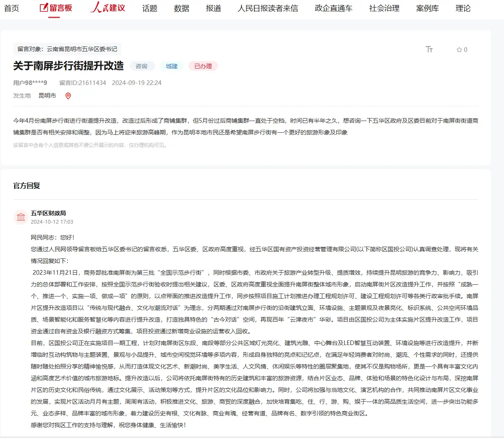This screenshot has width=504, height=438.
Task: Click the 五华区财政局 replier name
Action: (48, 213)
